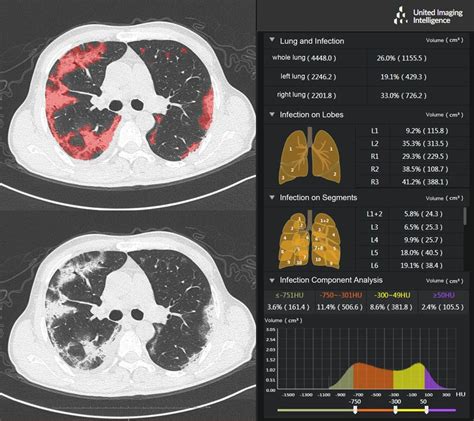This screenshot has width=474, height=421.
Task: Collapse the Infection on Segments section
Action: pyautogui.click(x=272, y=197)
